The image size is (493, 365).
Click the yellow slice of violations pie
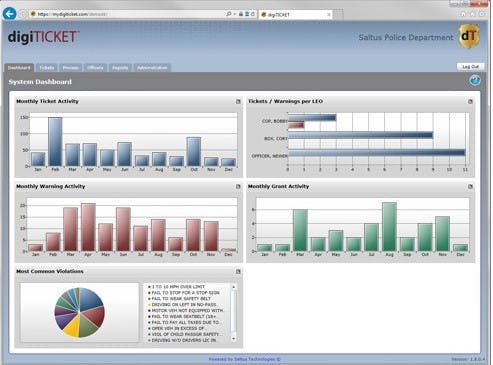pos(73,326)
